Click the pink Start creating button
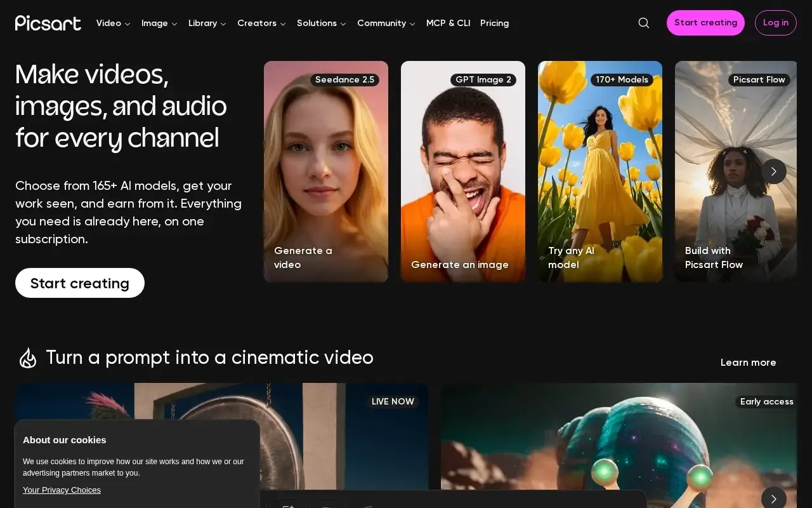 [705, 23]
